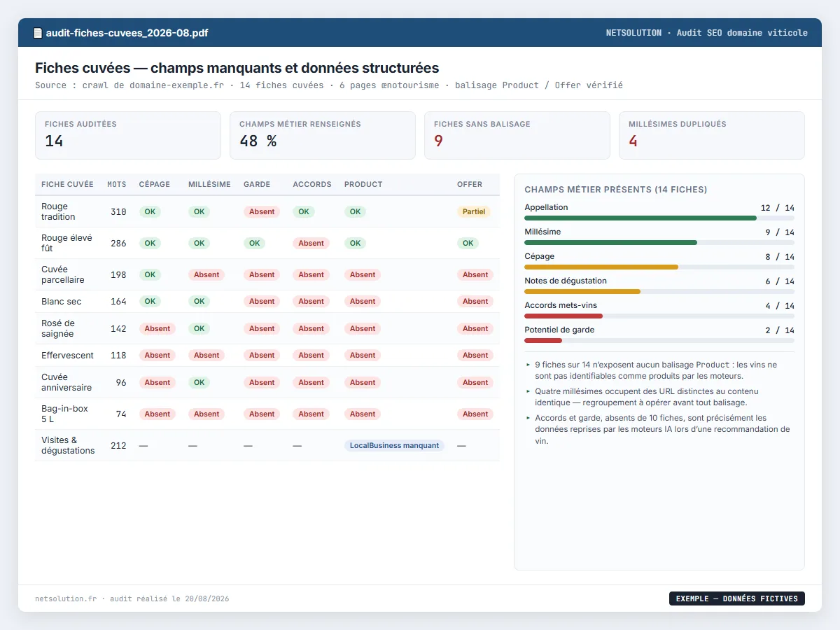Click the OK Offer badge for Rouge élevé fût
This screenshot has width=840, height=630.
pyautogui.click(x=468, y=243)
